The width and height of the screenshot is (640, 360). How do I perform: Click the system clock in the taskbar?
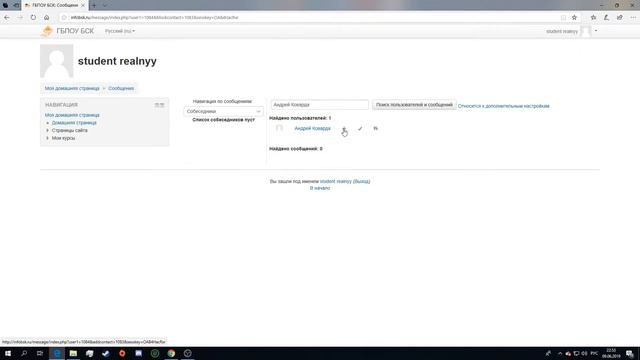coord(611,353)
